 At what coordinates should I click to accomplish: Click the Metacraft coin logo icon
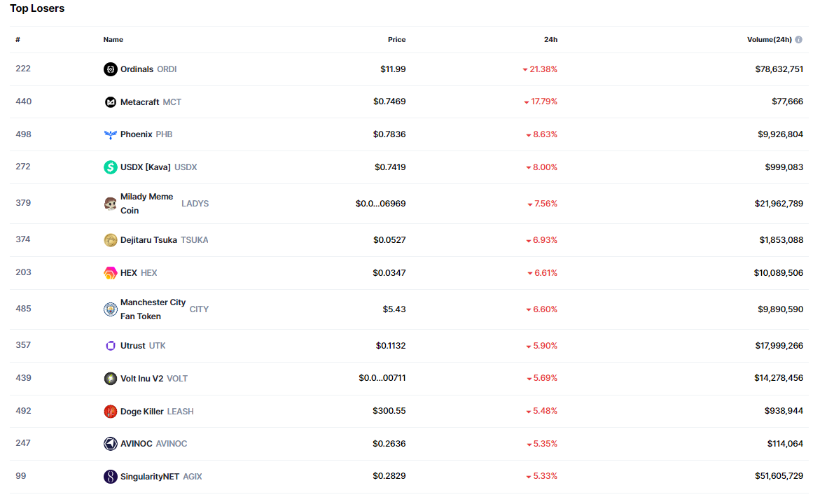110,102
